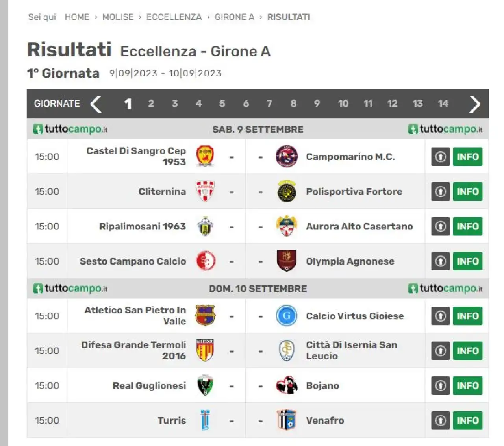504x446 pixels.
Task: Select giornata 7 in the navigation bar
Action: pyautogui.click(x=269, y=104)
